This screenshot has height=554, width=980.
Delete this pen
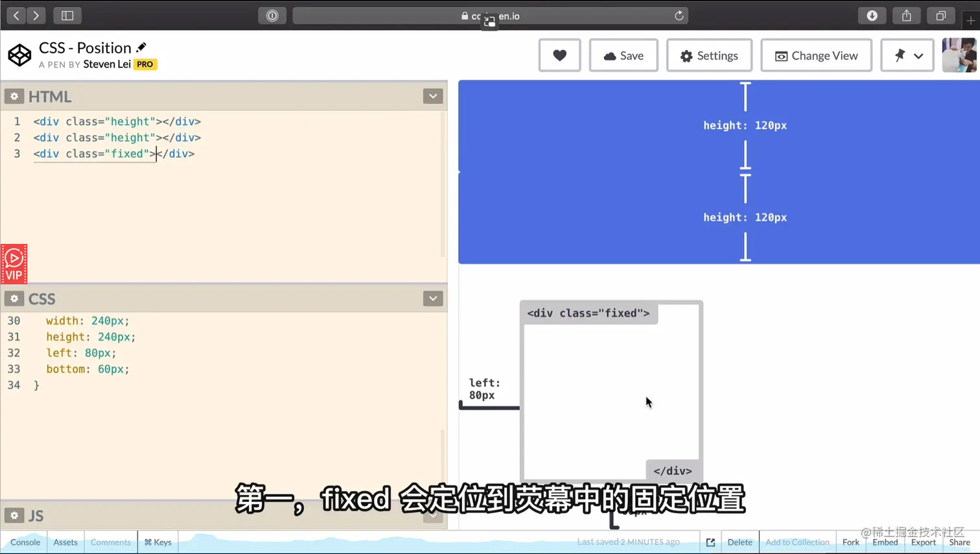coord(740,542)
